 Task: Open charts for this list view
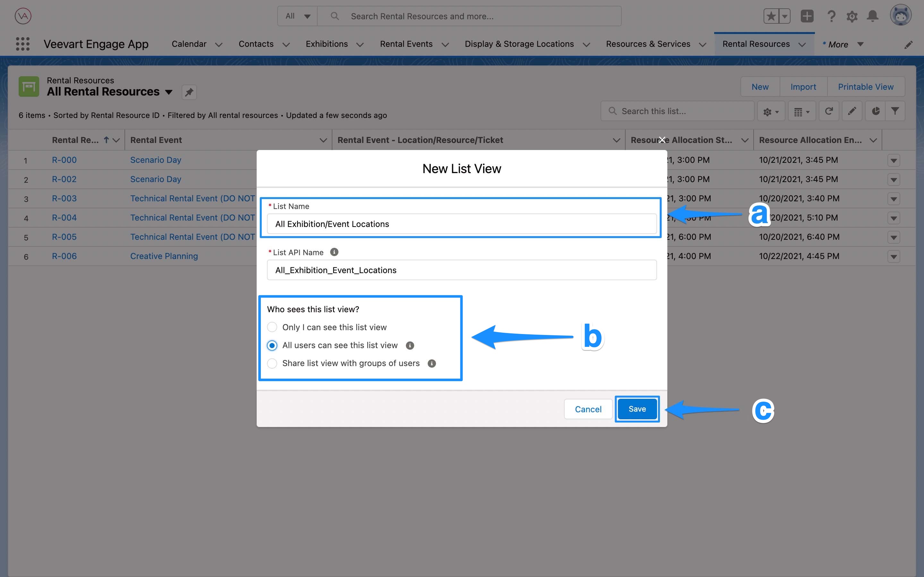click(x=875, y=111)
